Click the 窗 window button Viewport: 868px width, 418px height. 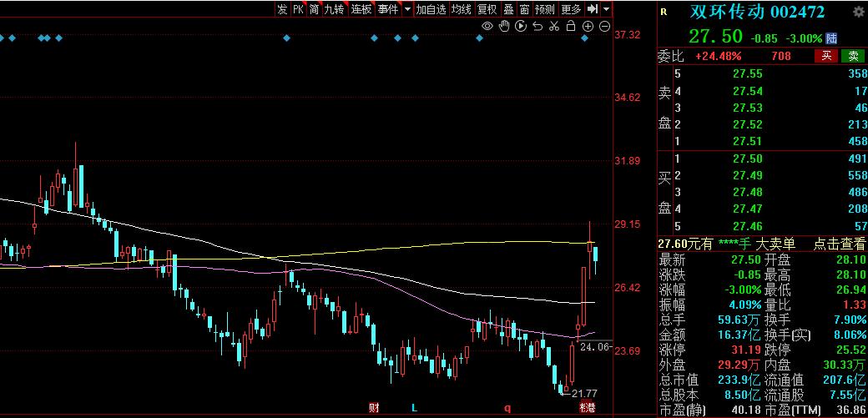click(x=524, y=9)
